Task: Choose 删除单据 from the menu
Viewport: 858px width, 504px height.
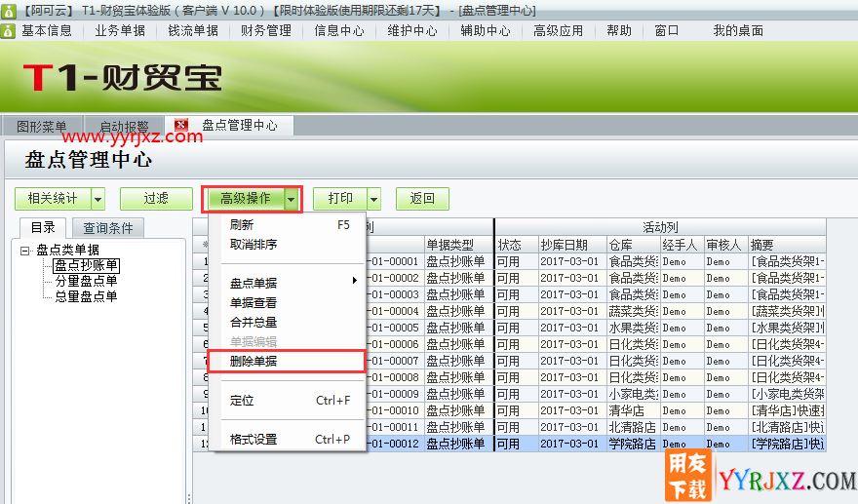Action: tap(288, 361)
